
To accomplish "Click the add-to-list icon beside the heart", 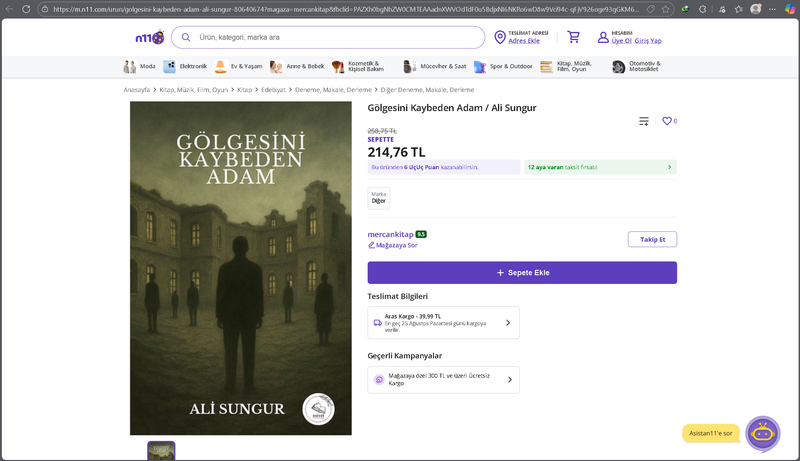I will pyautogui.click(x=644, y=121).
